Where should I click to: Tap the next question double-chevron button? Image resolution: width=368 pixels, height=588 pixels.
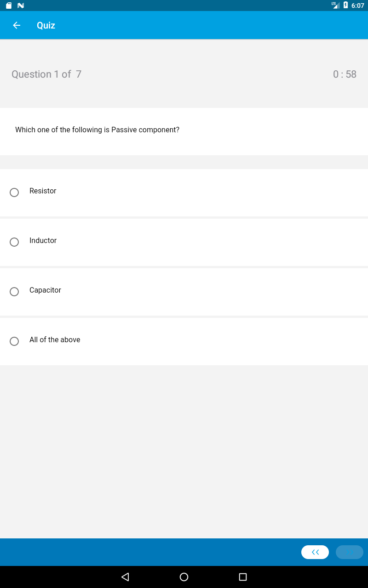tap(350, 552)
